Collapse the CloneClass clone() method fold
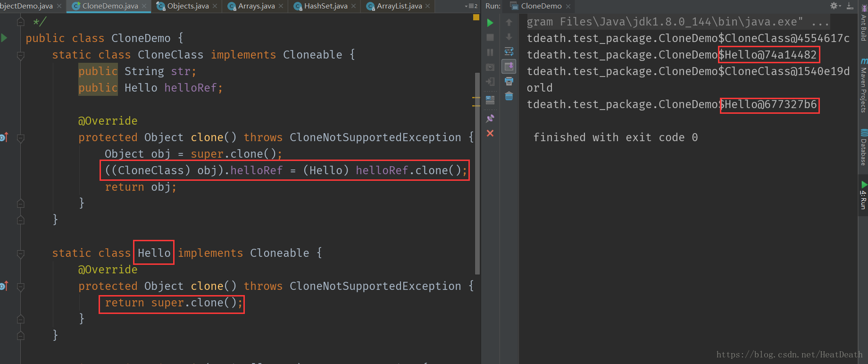 21,138
